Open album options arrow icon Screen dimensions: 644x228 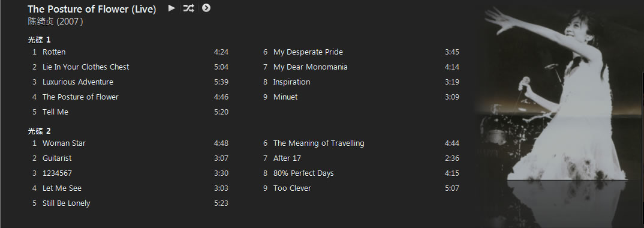point(206,8)
